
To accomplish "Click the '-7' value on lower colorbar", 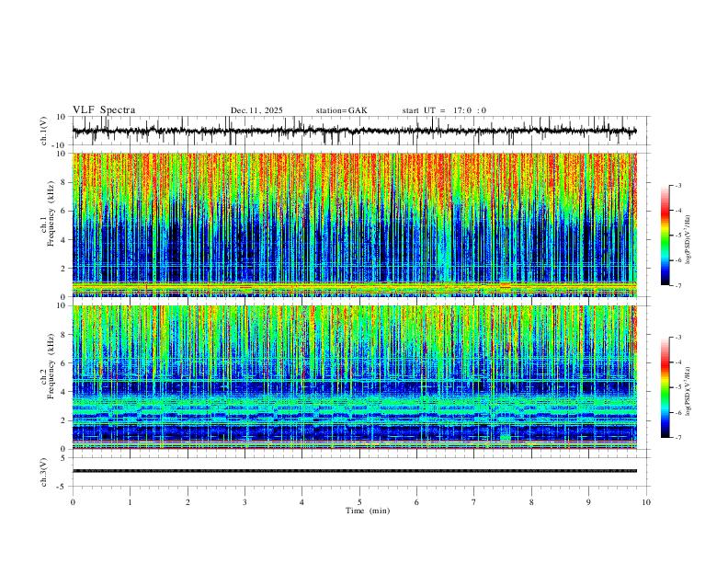I will coord(677,437).
